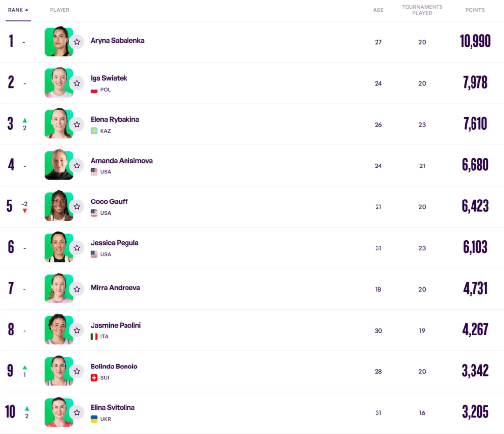This screenshot has width=504, height=434.
Task: Favorite Aryna Sabalenka with the star icon
Action: point(77,42)
